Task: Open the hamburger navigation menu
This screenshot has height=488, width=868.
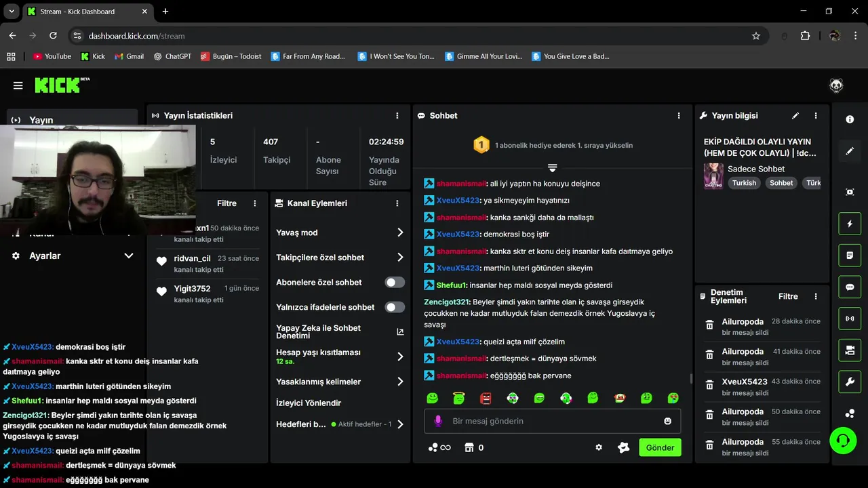Action: (18, 85)
